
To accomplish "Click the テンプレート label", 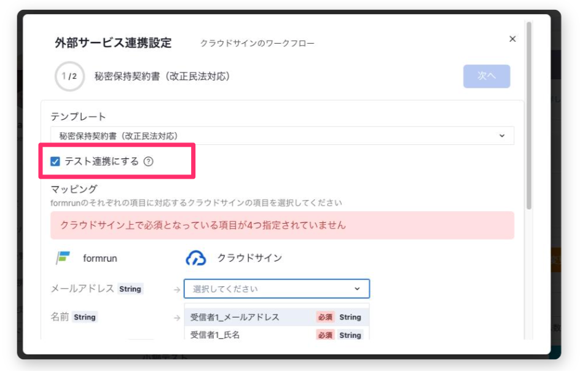I will click(79, 117).
